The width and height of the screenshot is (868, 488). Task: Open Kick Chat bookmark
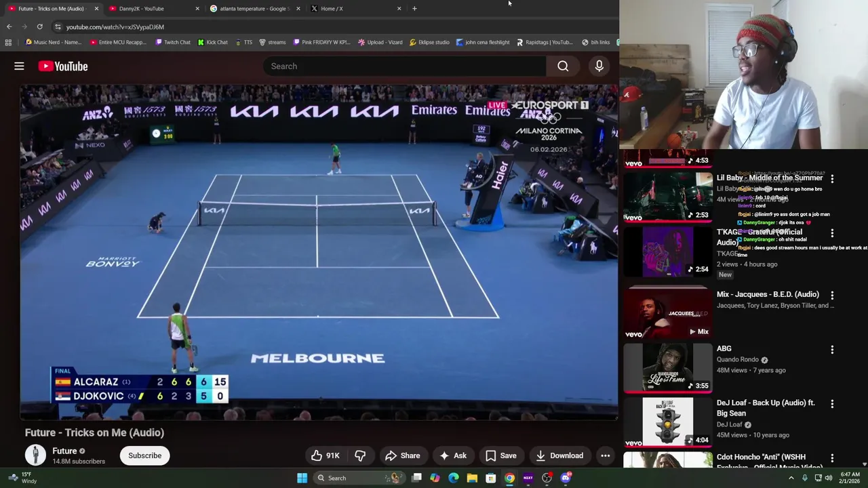(x=212, y=42)
